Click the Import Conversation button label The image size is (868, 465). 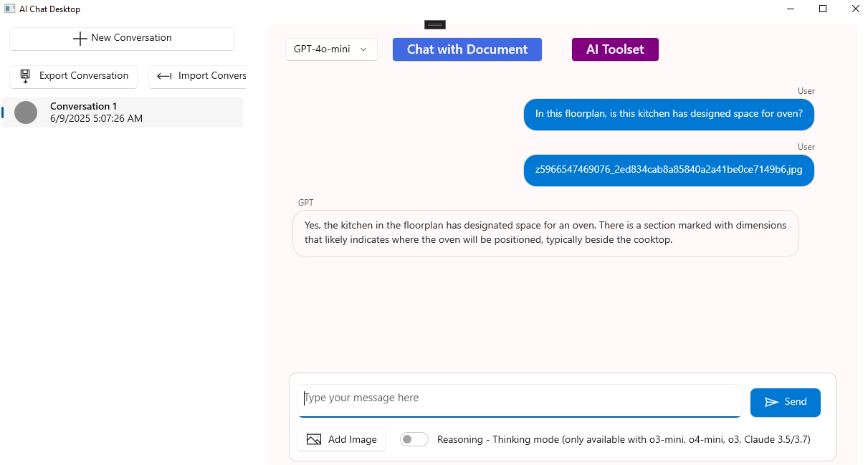pyautogui.click(x=212, y=76)
